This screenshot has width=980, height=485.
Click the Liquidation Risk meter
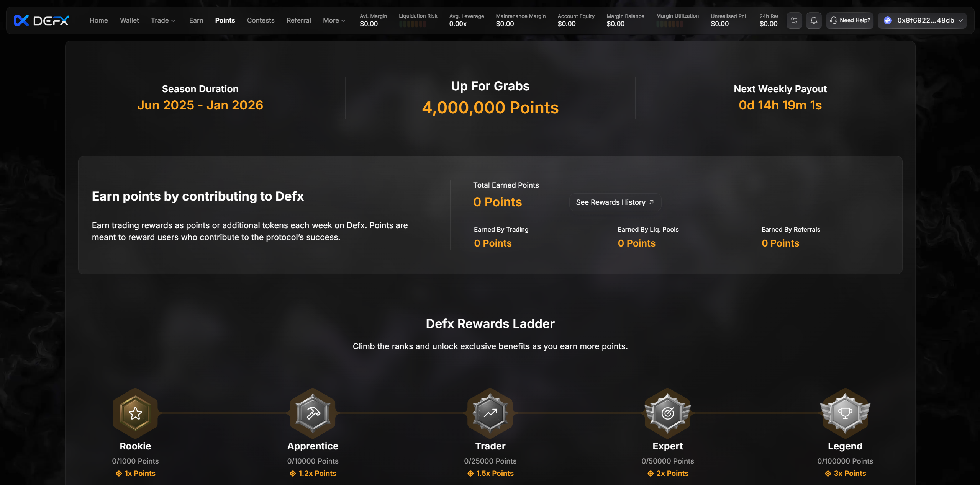pos(413,24)
